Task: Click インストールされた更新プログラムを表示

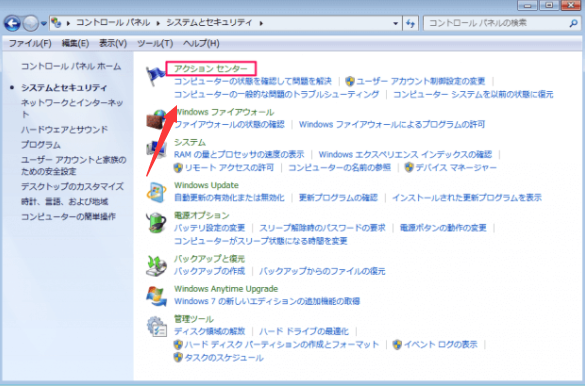Action: click(x=467, y=198)
